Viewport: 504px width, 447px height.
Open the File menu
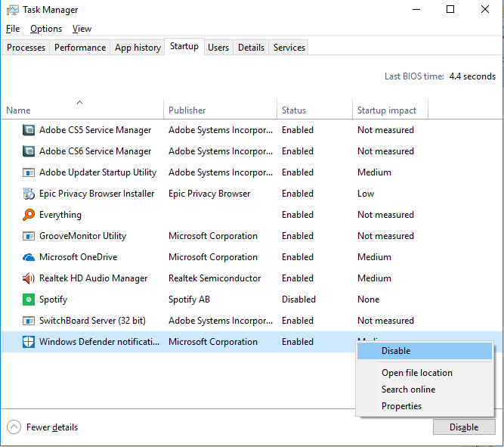[13, 29]
